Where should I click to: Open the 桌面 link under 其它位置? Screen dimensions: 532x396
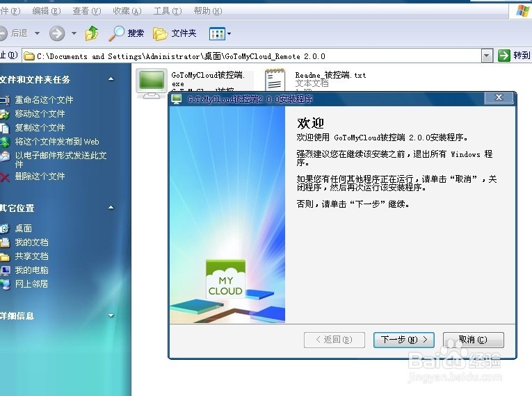point(24,229)
